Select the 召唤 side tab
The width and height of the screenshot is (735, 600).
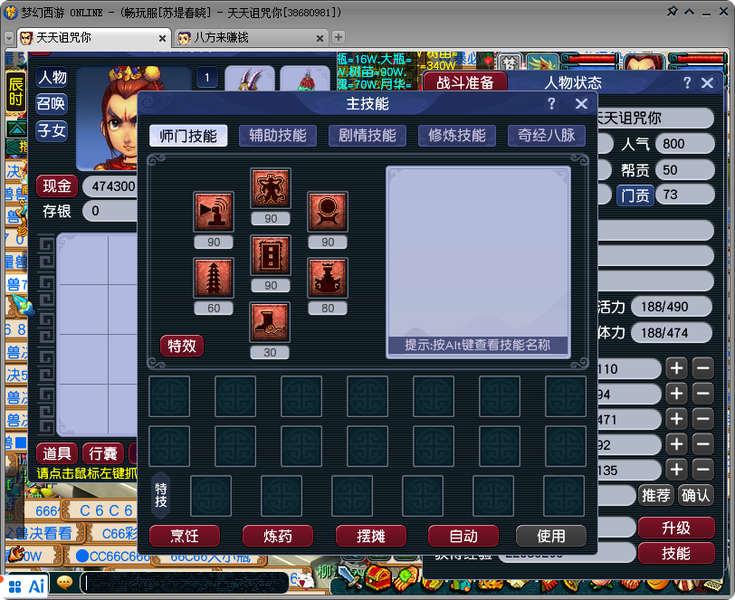52,104
